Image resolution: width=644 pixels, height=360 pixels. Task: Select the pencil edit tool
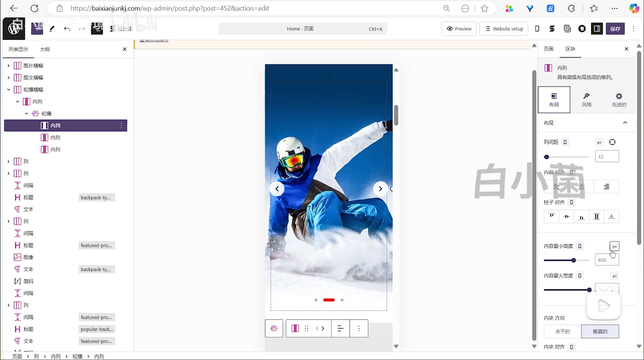pos(52,29)
